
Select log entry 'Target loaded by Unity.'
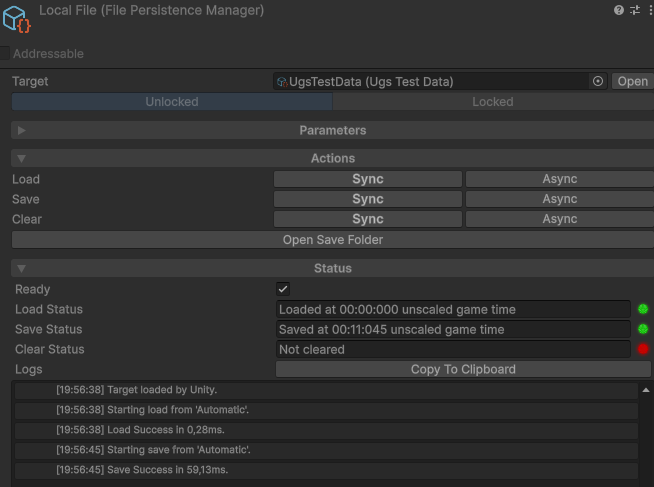326,390
